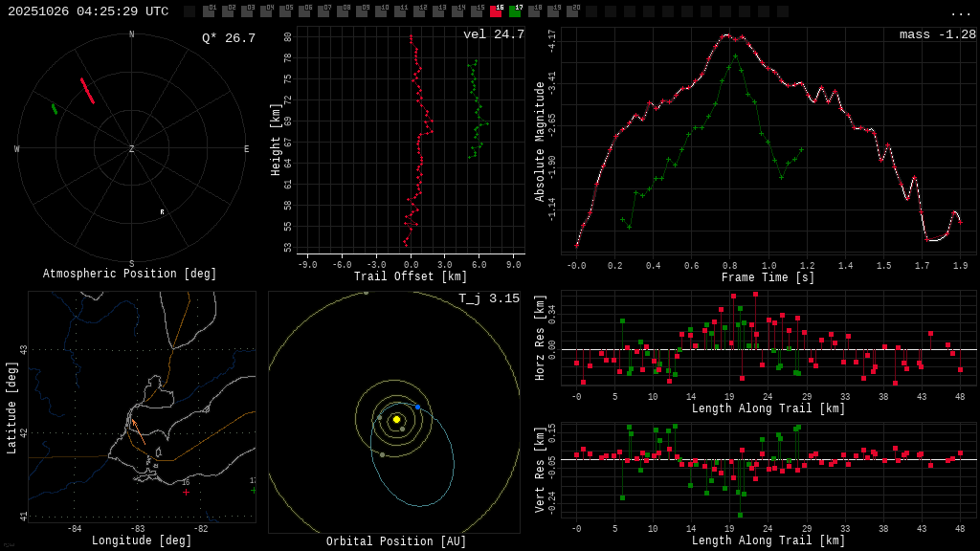Image resolution: width=980 pixels, height=551 pixels.
Task: Select the red station 16 indicator
Action: pos(496,11)
